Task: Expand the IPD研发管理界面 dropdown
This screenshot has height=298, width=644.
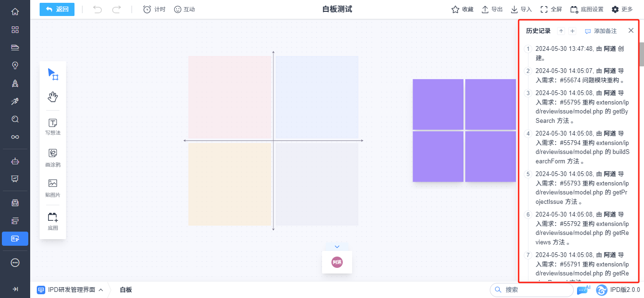Action: point(70,290)
